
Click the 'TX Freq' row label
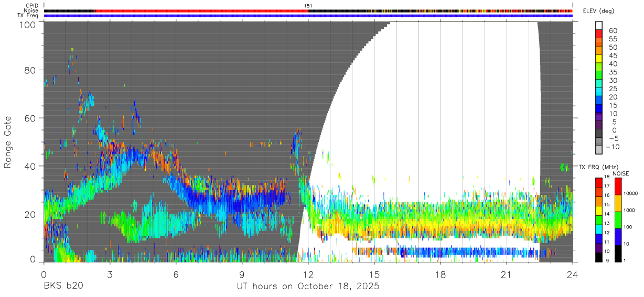[28, 15]
